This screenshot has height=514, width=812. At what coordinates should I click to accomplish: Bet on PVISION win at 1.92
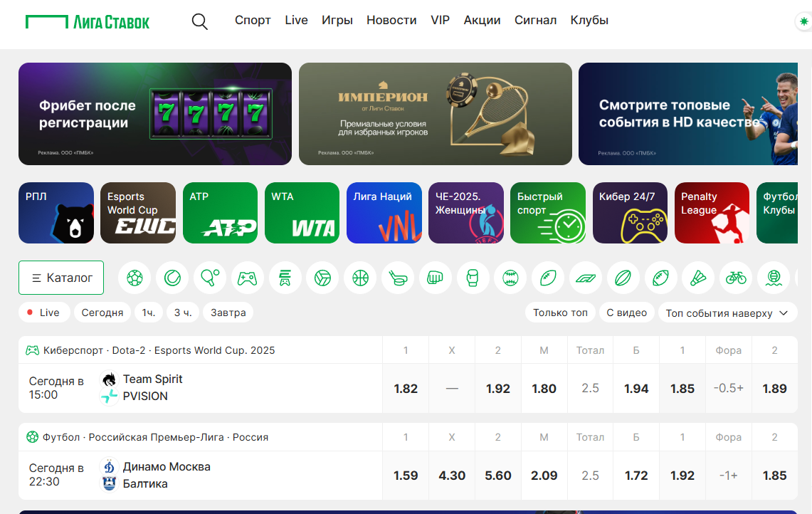[x=497, y=388]
